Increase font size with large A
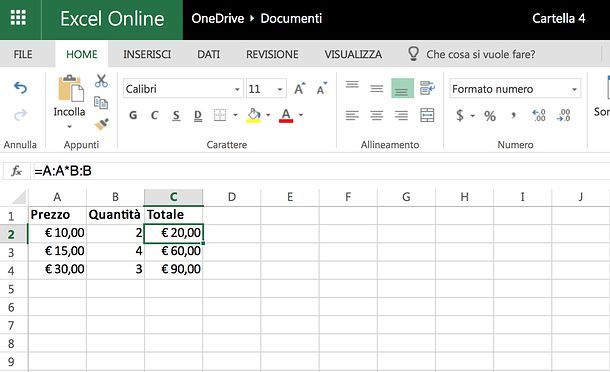 [300, 89]
